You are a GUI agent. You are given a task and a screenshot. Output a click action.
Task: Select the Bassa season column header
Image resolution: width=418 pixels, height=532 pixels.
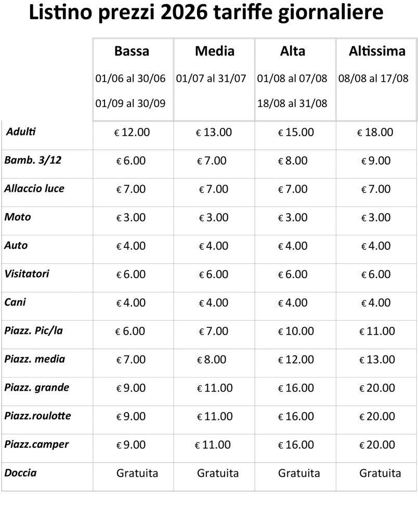coord(132,51)
